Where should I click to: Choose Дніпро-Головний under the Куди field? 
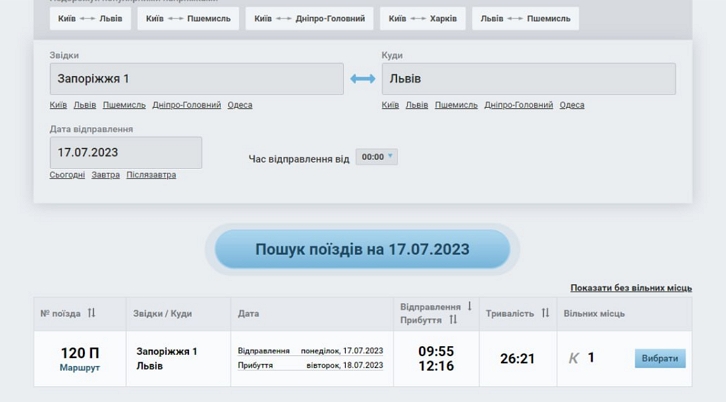[x=519, y=105]
